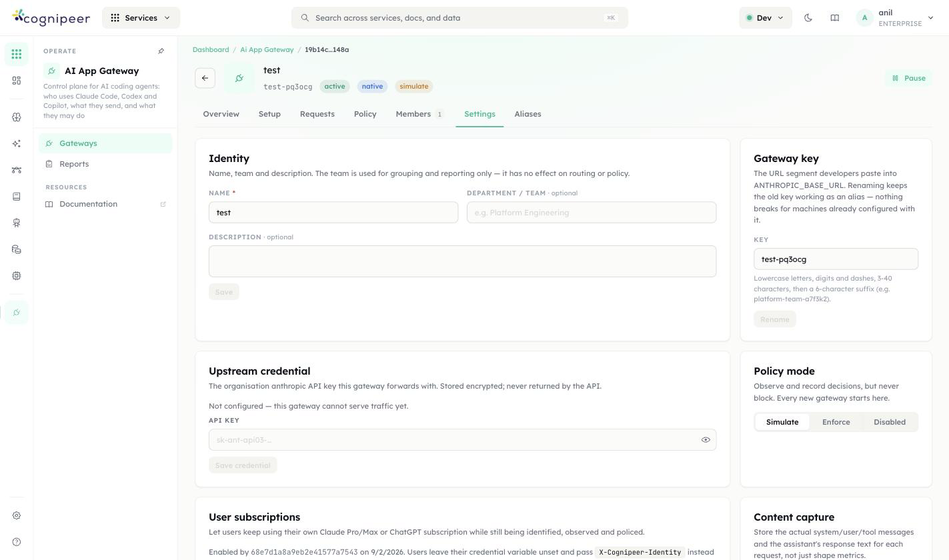Open the docs book icon in top bar

[834, 18]
